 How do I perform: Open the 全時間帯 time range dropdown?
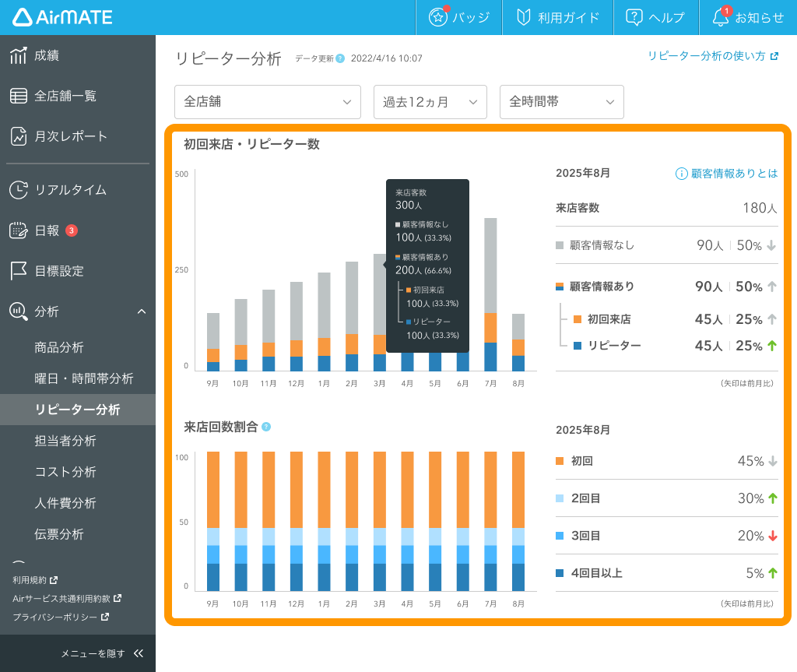[x=561, y=102]
